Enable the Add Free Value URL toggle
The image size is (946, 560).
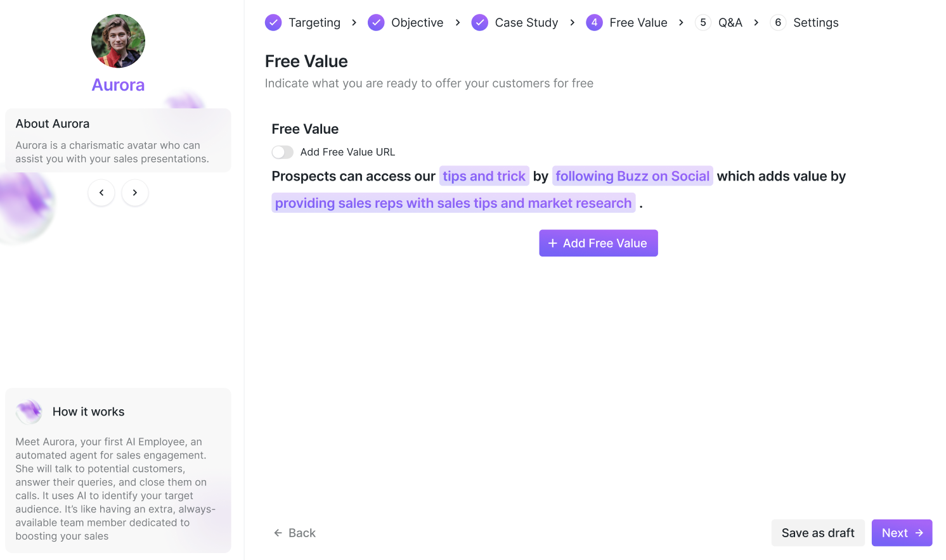coord(283,152)
